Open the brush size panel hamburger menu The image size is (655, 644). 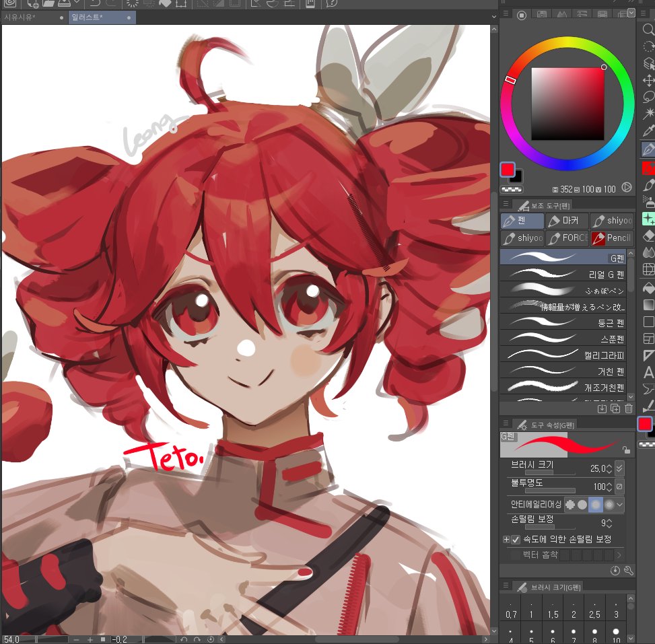pos(506,585)
